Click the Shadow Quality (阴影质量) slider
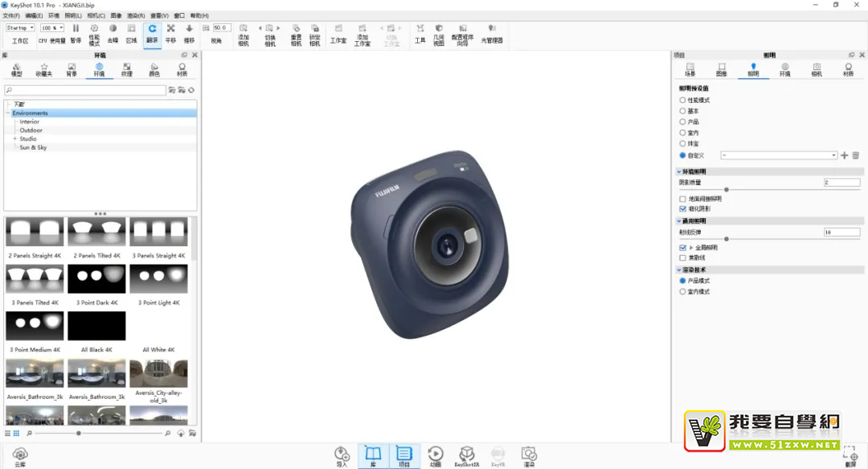This screenshot has height=469, width=868. click(x=726, y=190)
